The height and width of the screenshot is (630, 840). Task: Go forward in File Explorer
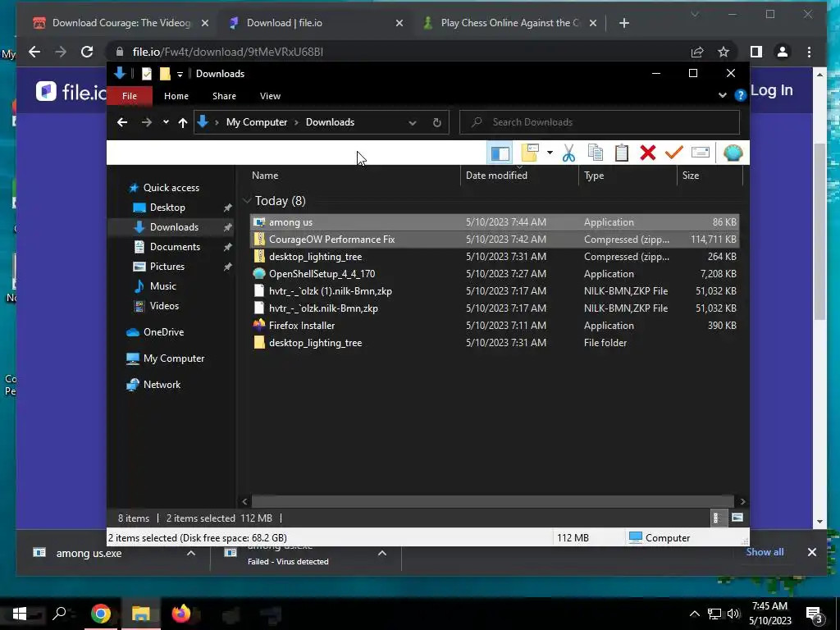146,122
